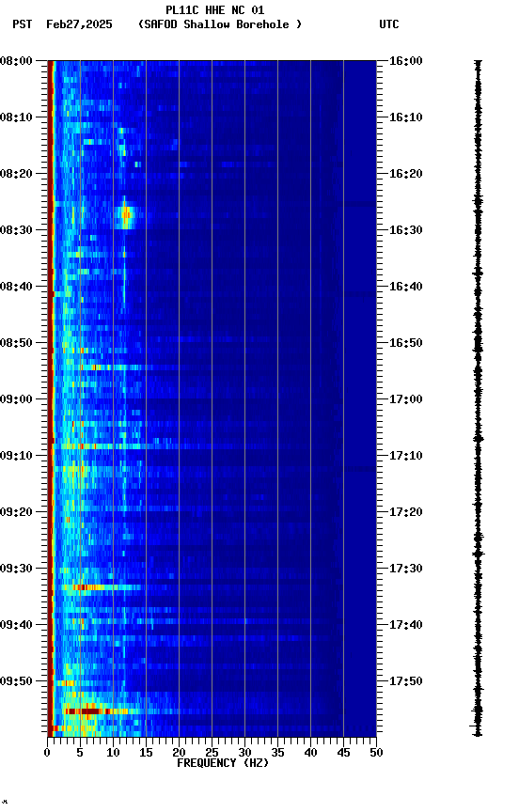Click the 08:30 PST time label
Screen dimensions: 519x812
[x=16, y=230]
